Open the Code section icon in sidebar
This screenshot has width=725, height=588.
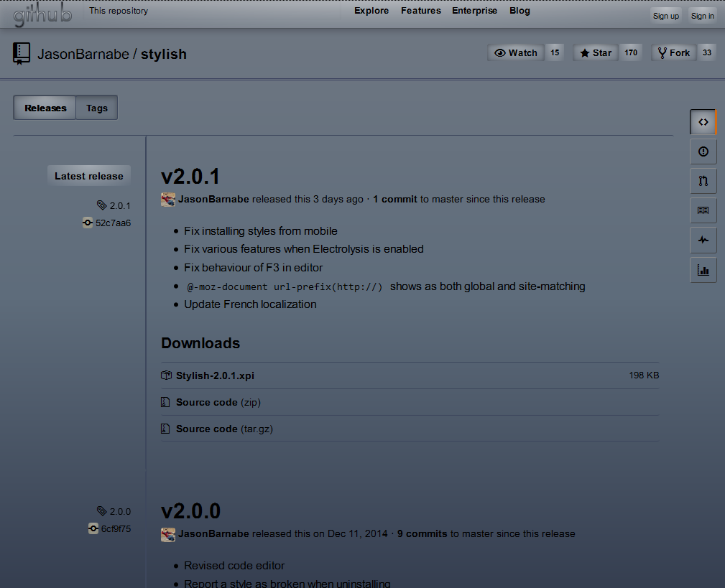click(703, 122)
